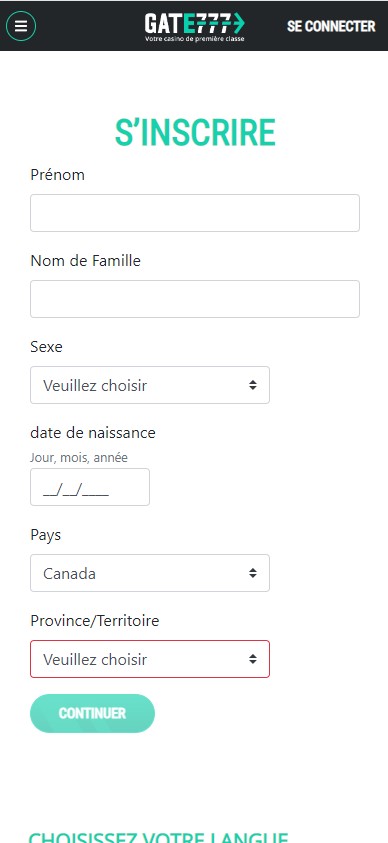This screenshot has height=843, width=388.
Task: Click the CONTINUER button
Action: tap(92, 713)
